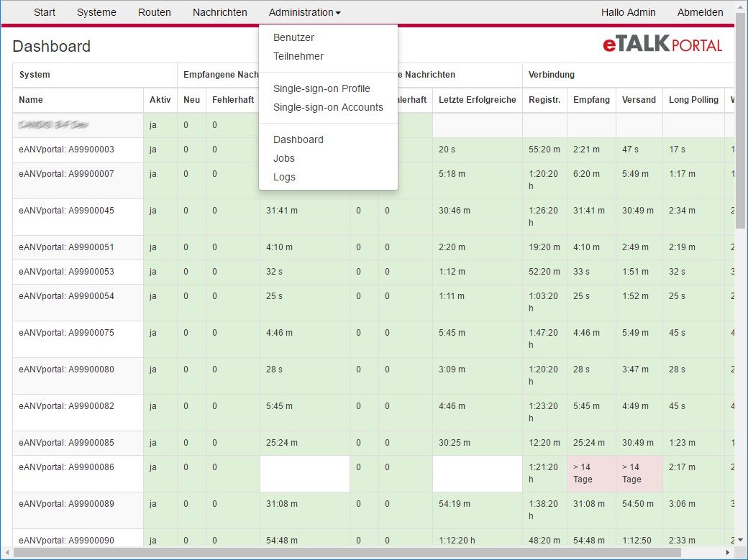748x560 pixels.
Task: Click the vertical scrollbar up arrow
Action: pyautogui.click(x=741, y=6)
